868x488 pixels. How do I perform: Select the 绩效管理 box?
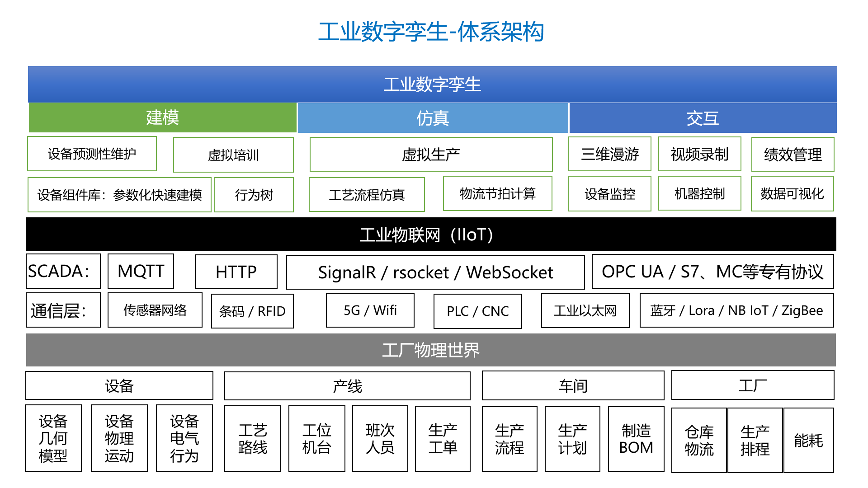click(x=793, y=155)
